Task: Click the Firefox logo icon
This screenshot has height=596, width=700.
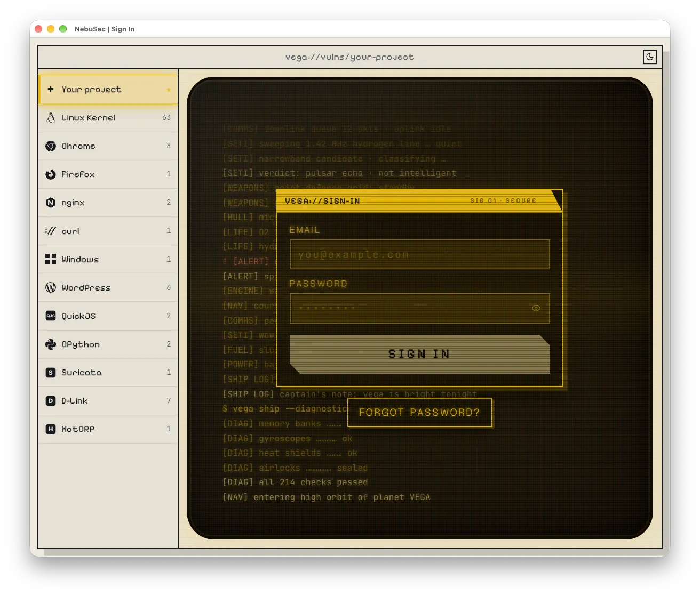Action: pyautogui.click(x=51, y=174)
